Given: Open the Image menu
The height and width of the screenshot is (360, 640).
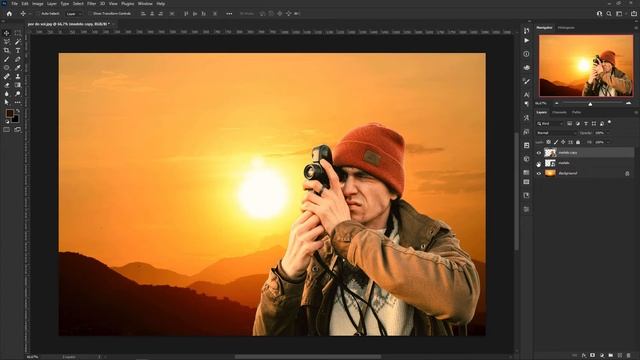Looking at the screenshot, I should pyautogui.click(x=38, y=4).
